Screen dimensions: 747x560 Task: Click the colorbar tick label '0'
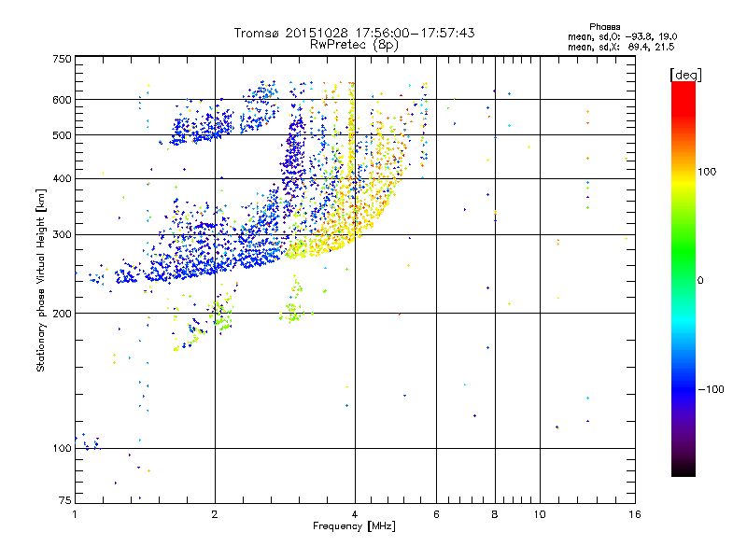[x=700, y=280]
